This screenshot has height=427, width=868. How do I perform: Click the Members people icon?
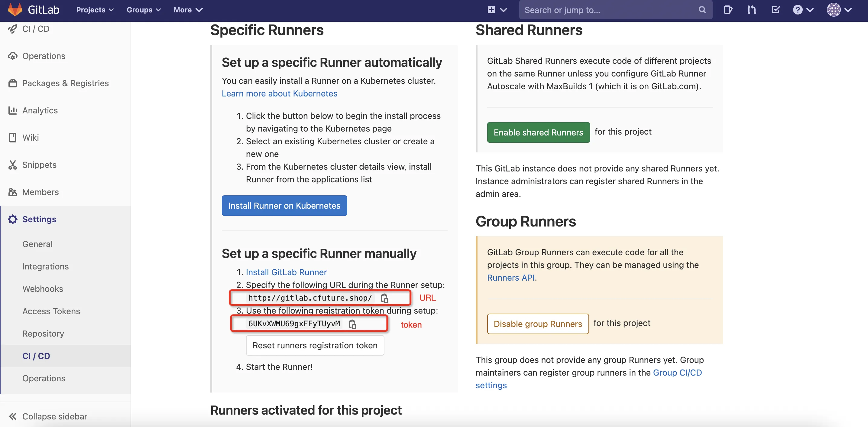(x=12, y=192)
